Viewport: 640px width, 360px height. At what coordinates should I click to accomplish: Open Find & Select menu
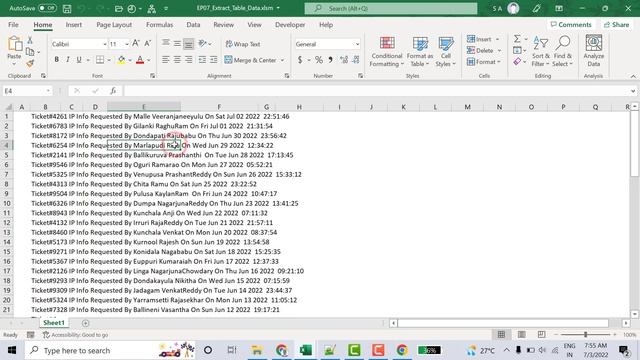click(x=563, y=52)
